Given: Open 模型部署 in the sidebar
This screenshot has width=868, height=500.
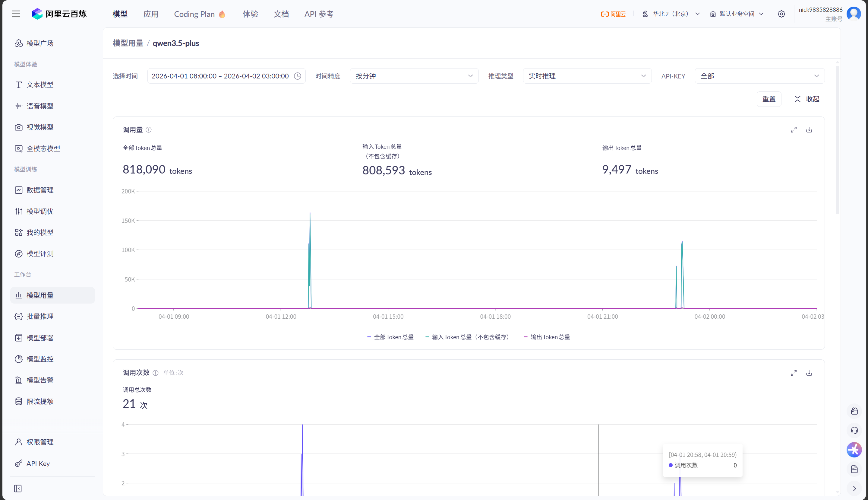Looking at the screenshot, I should click(52, 338).
